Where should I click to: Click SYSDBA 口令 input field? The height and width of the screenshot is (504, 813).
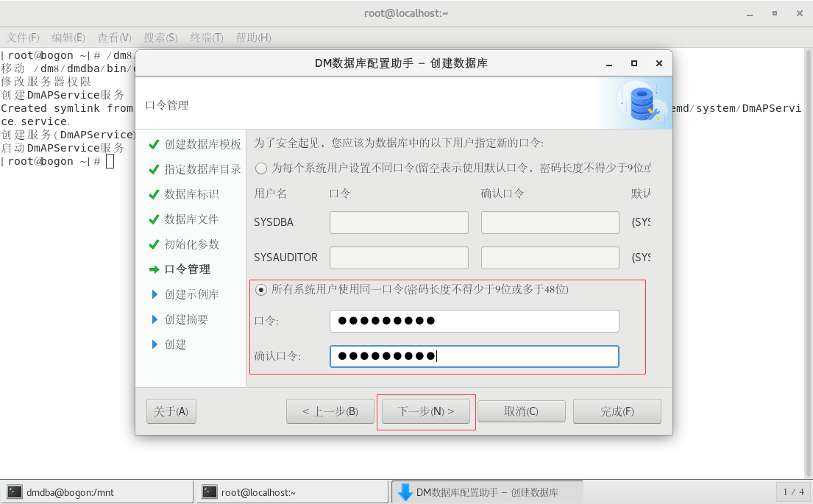[400, 222]
